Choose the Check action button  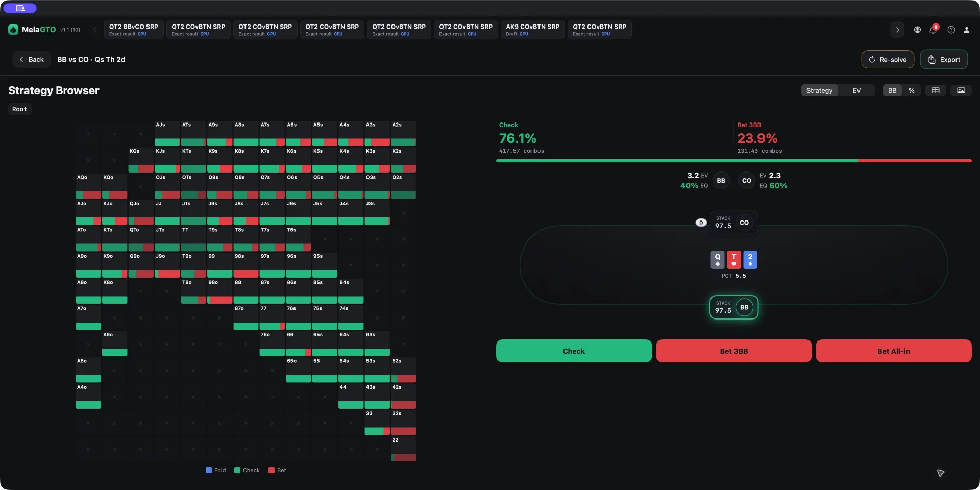(x=574, y=351)
